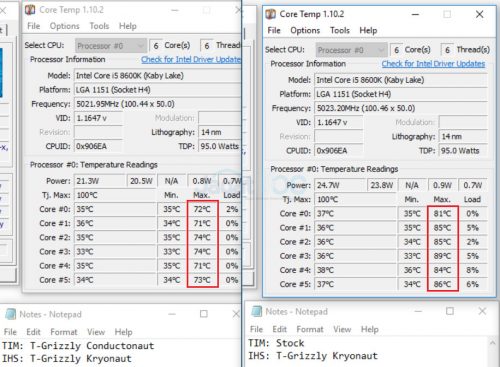
Task: Click the Core Temp app icon in right window title bar
Action: click(270, 14)
